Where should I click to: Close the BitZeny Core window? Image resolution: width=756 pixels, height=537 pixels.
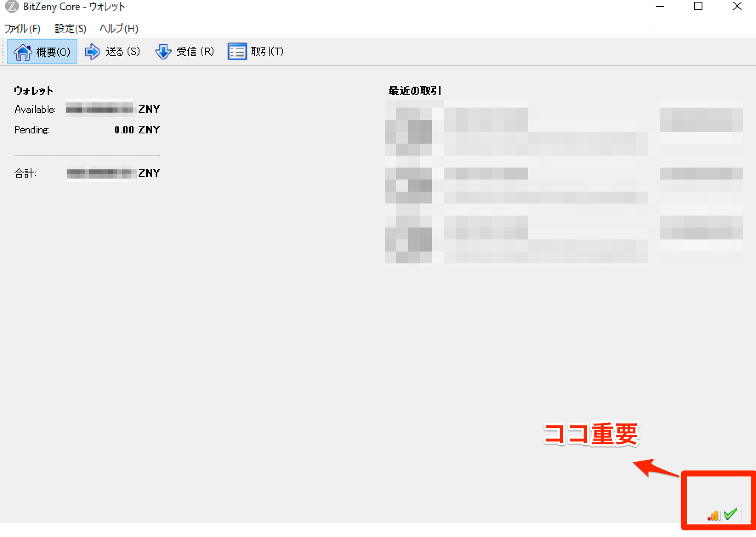[x=737, y=6]
